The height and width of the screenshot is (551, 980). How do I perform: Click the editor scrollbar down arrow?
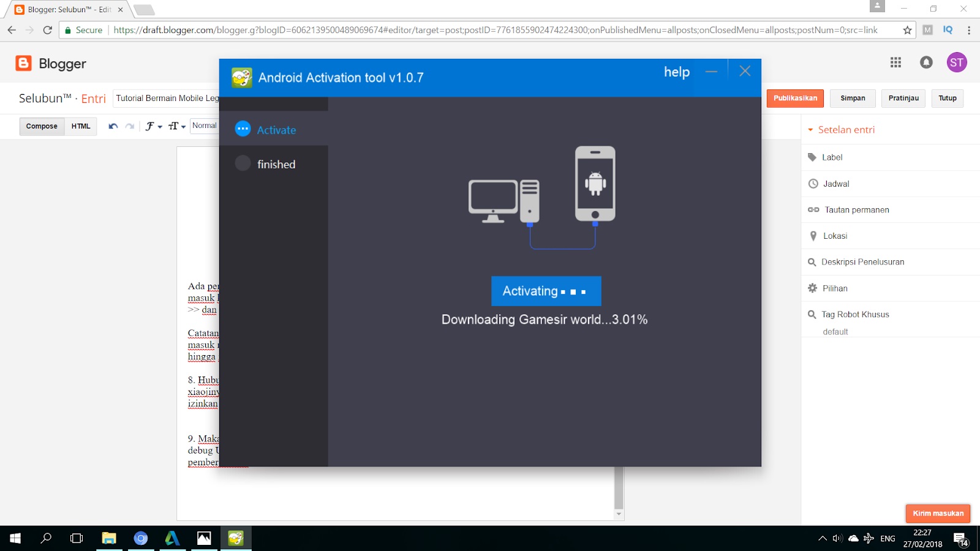[x=619, y=514]
